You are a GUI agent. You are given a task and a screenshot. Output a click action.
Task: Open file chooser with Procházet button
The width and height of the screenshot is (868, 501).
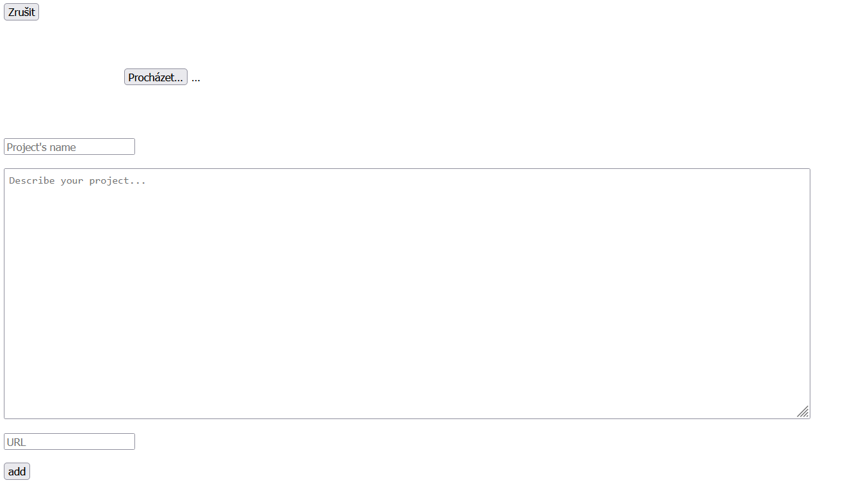(x=156, y=77)
